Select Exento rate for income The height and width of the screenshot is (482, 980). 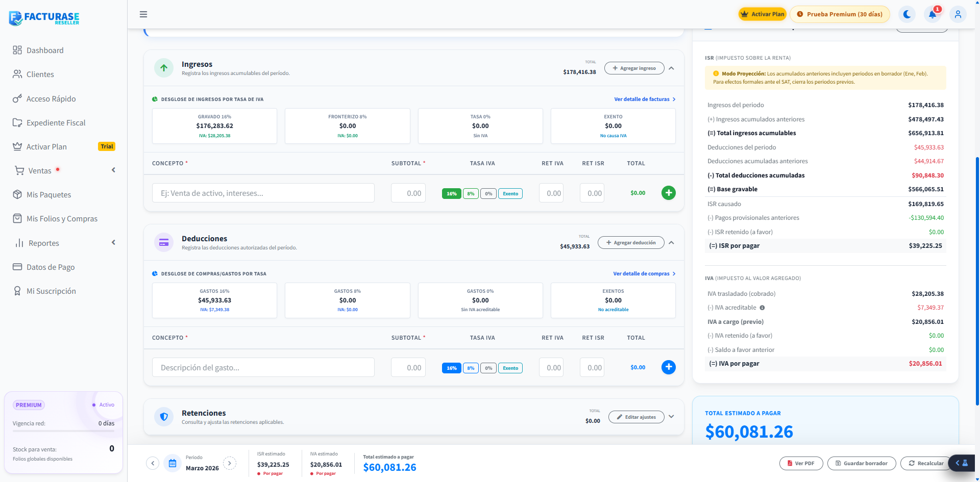[510, 194]
